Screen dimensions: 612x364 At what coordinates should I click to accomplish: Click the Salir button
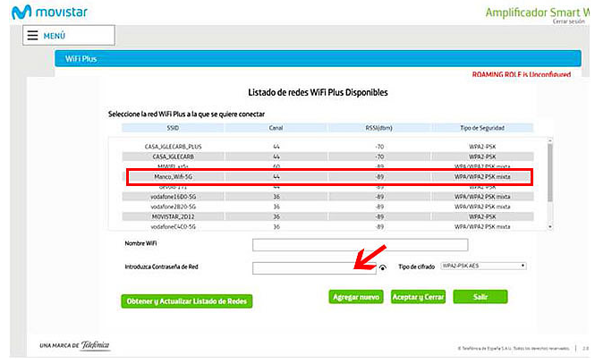[480, 297]
